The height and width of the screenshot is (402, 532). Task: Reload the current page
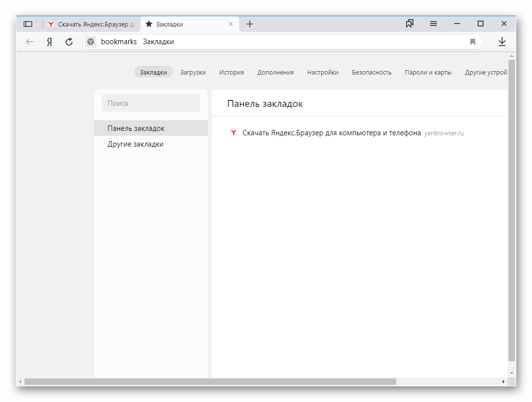(69, 42)
